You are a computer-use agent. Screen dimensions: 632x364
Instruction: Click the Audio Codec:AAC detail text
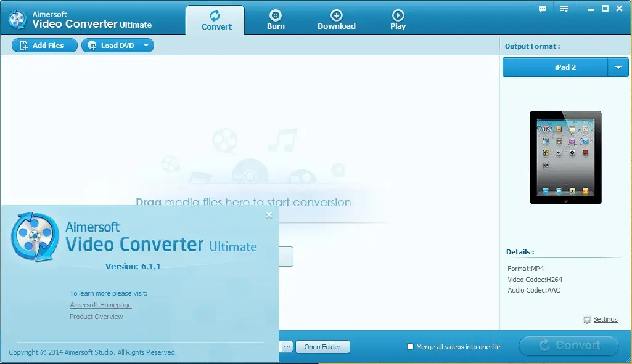(x=533, y=290)
